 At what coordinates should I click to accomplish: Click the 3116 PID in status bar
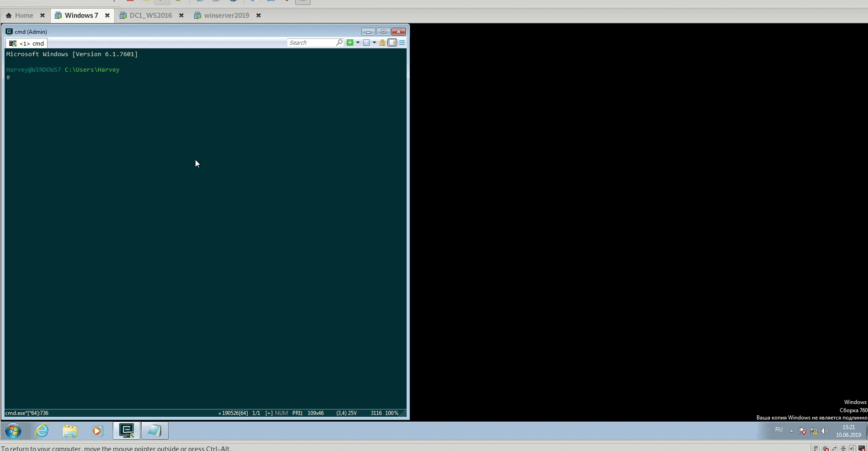[376, 413]
